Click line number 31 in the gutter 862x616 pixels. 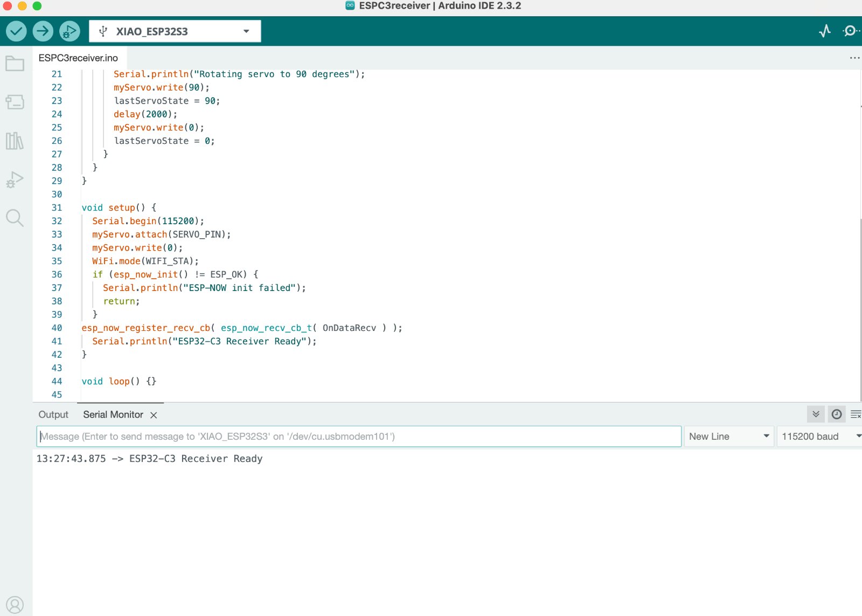pyautogui.click(x=57, y=207)
